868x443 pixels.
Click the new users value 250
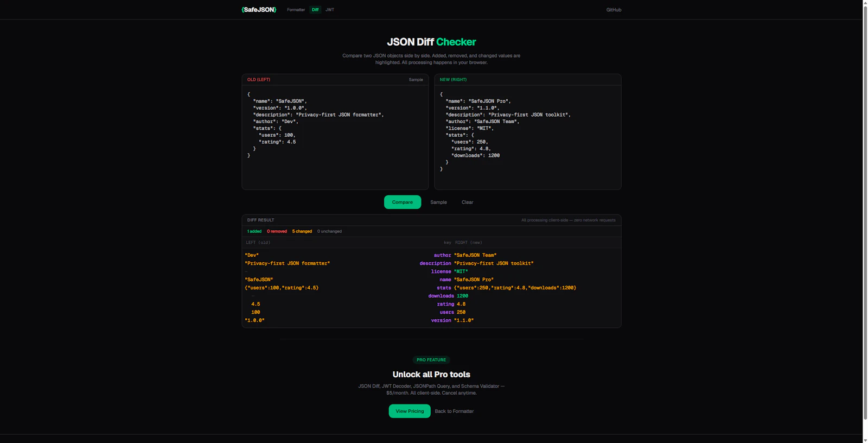click(x=461, y=312)
